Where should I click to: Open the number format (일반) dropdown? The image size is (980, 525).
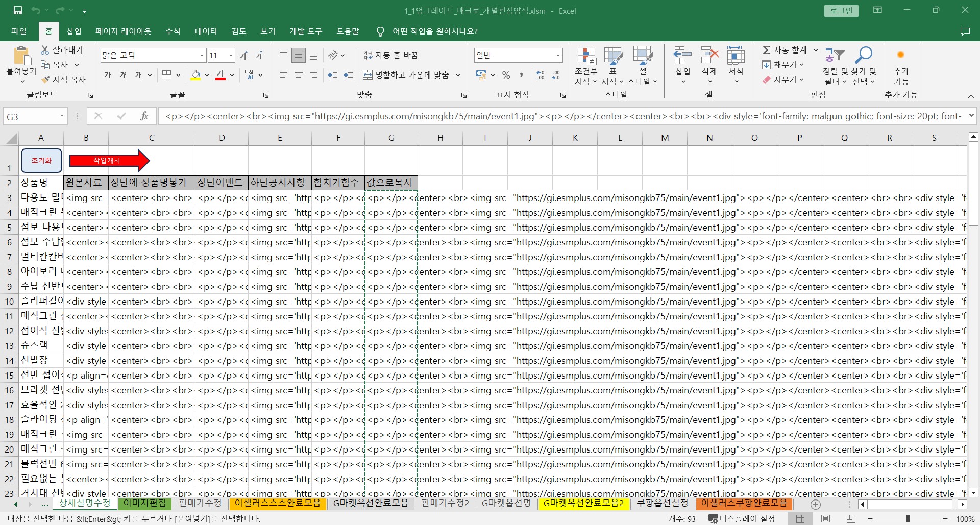tap(558, 55)
